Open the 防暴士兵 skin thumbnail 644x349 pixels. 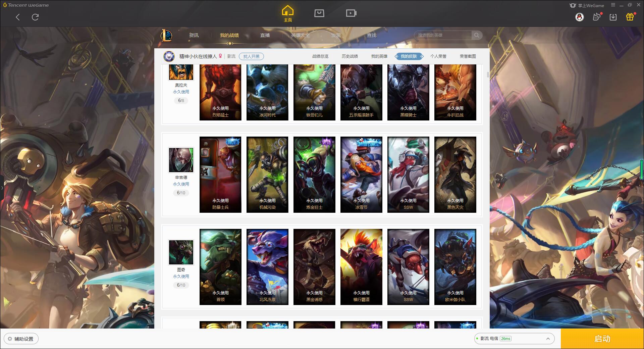[x=220, y=174]
